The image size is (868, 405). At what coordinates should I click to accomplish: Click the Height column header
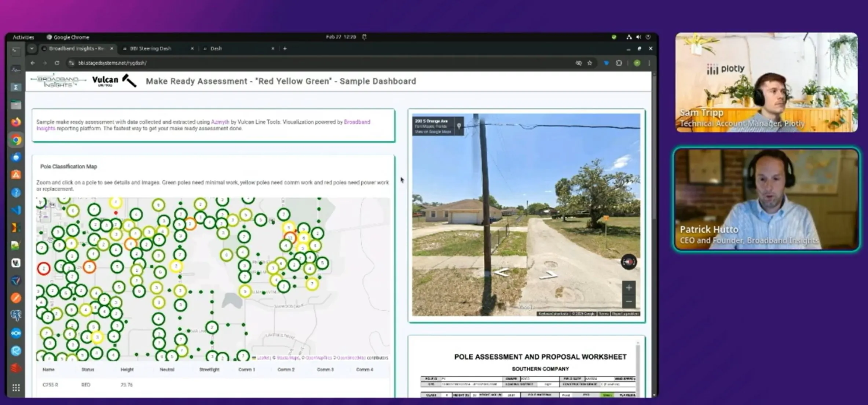point(127,369)
